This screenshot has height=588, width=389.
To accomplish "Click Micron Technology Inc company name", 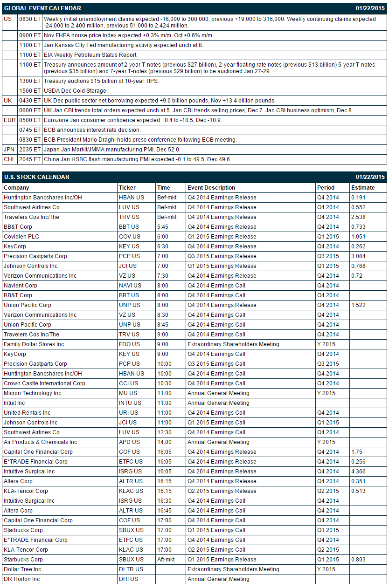I will (x=33, y=393).
